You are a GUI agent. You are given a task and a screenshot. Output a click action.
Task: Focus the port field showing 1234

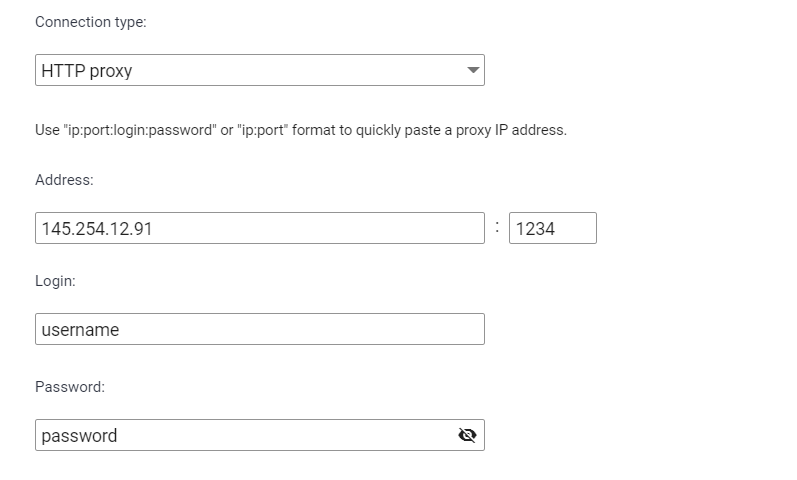tap(553, 228)
